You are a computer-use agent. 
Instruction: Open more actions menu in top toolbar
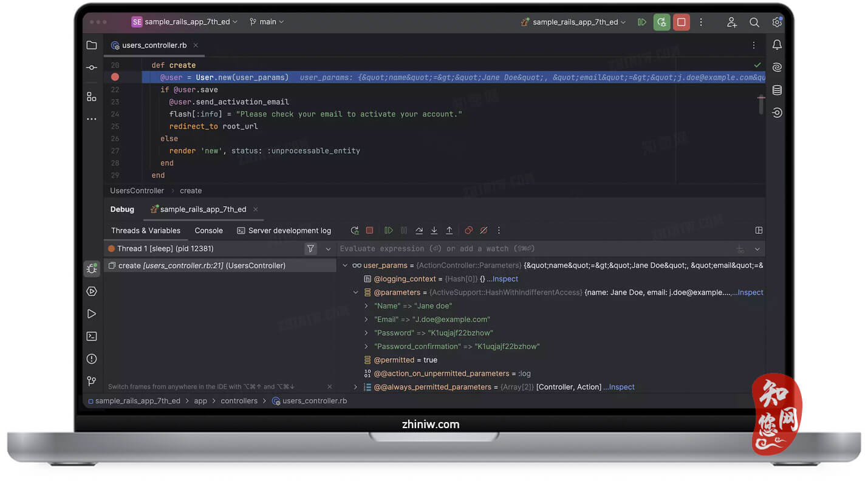[701, 22]
